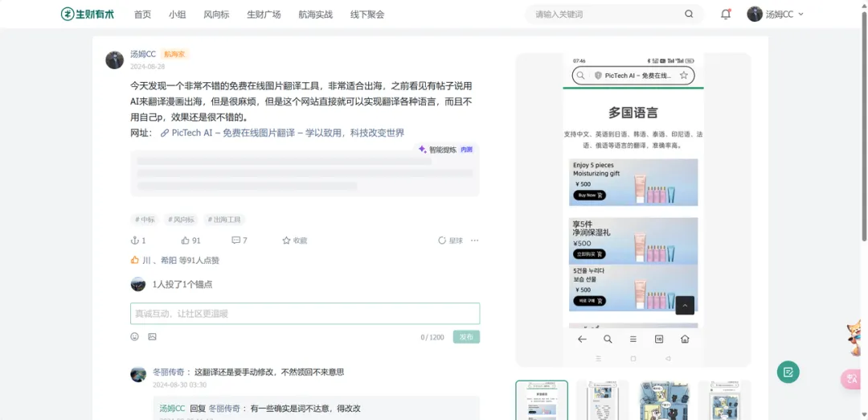This screenshot has height=420, width=868.
Task: Select the #中标 tag
Action: (145, 220)
